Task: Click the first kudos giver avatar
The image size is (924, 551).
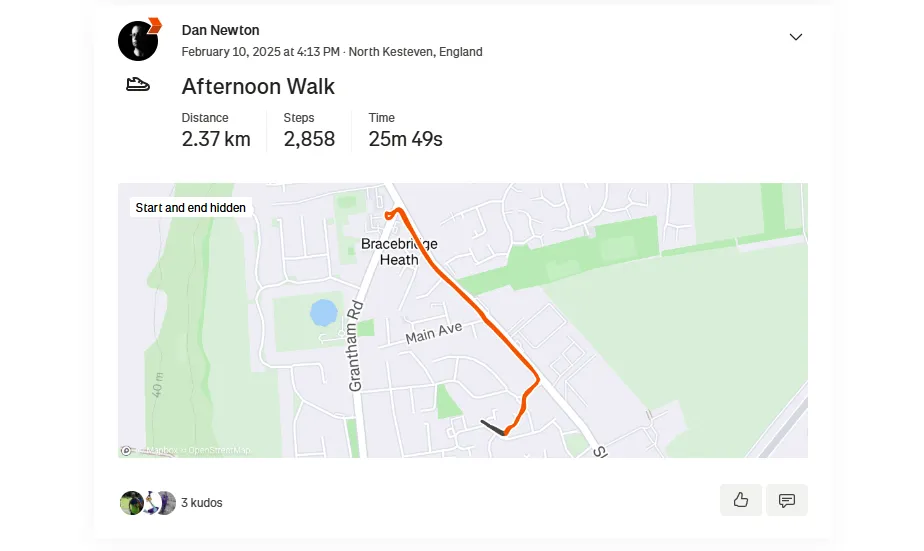Action: click(x=131, y=503)
